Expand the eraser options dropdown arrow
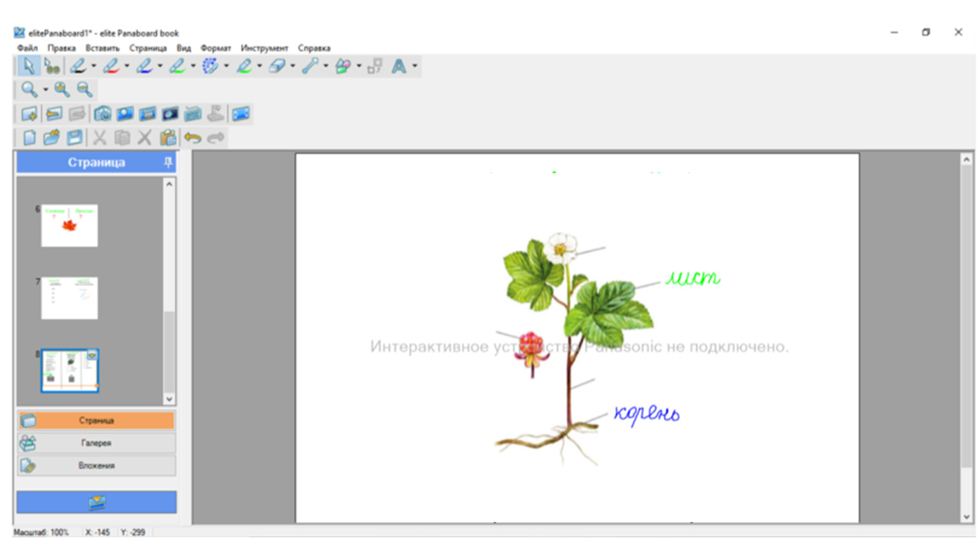The width and height of the screenshot is (980, 550). click(x=293, y=66)
